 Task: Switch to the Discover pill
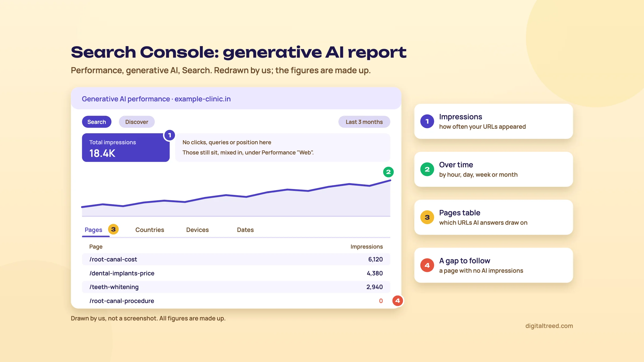[137, 122]
